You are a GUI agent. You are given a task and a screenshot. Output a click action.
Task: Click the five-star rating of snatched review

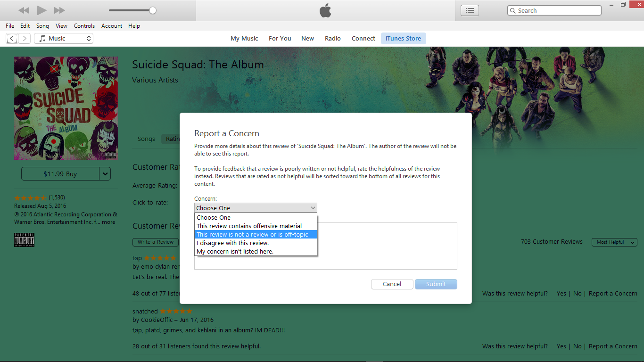(176, 311)
